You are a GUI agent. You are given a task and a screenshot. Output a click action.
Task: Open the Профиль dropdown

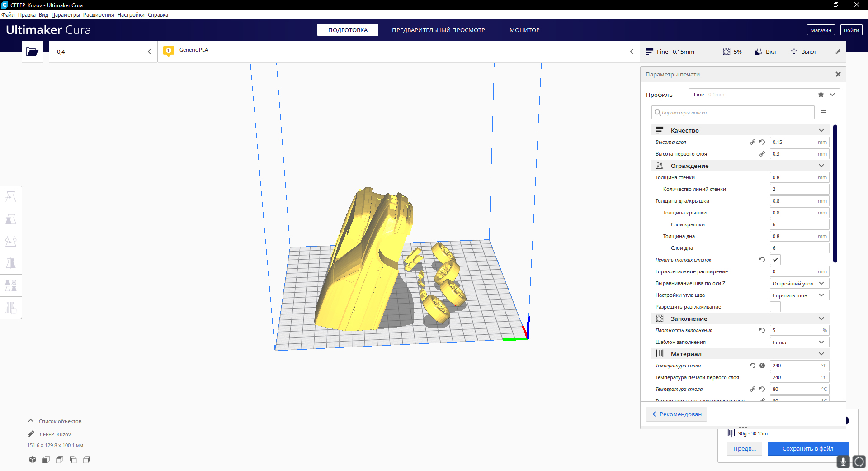pyautogui.click(x=764, y=95)
